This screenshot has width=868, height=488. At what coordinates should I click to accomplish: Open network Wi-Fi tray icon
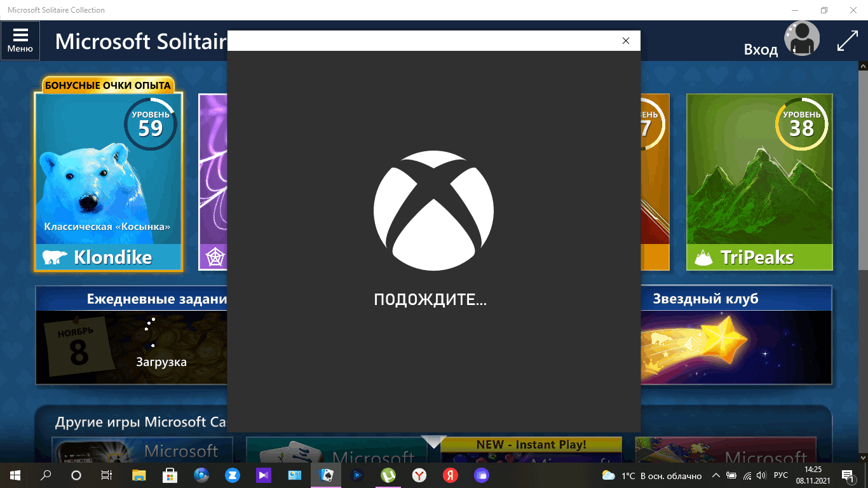[x=747, y=475]
